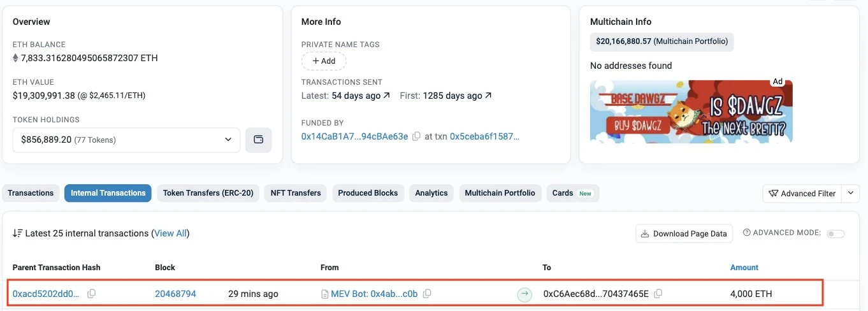Copy parent transaction hash 0xacd5202dd0
The image size is (868, 311).
tap(91, 294)
